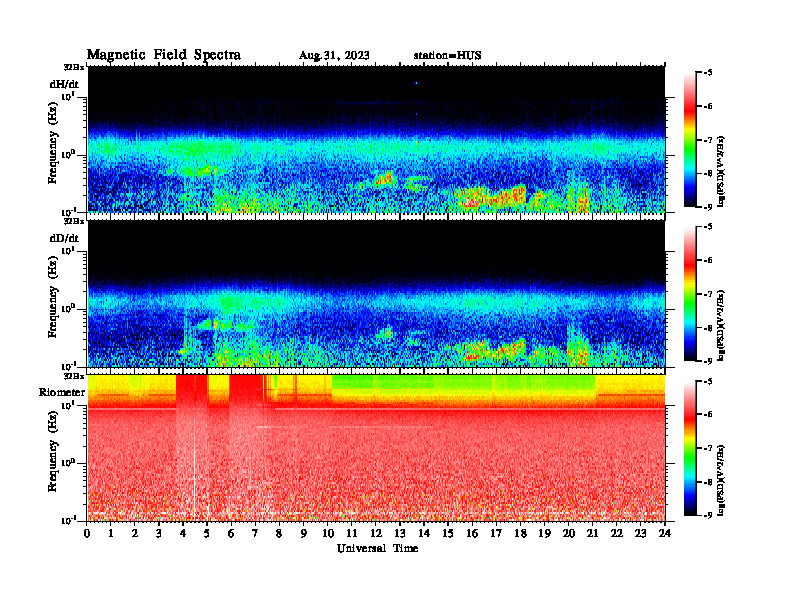Click hour "15" on the Universal Time axis
This screenshot has width=792, height=612.
(x=448, y=533)
